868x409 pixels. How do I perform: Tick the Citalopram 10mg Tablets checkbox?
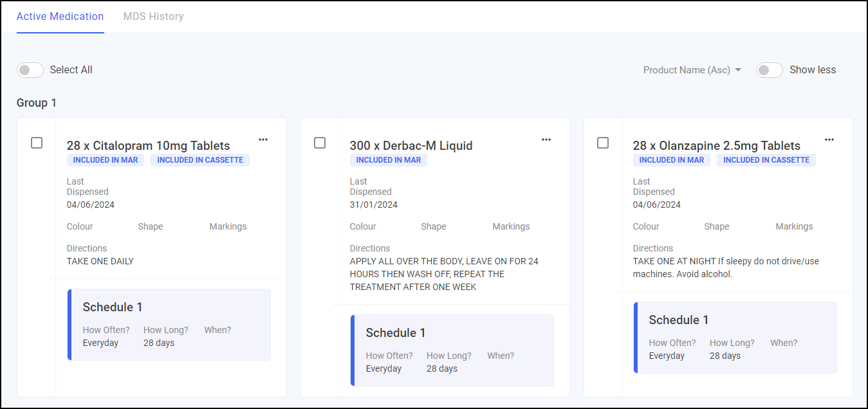coord(37,143)
